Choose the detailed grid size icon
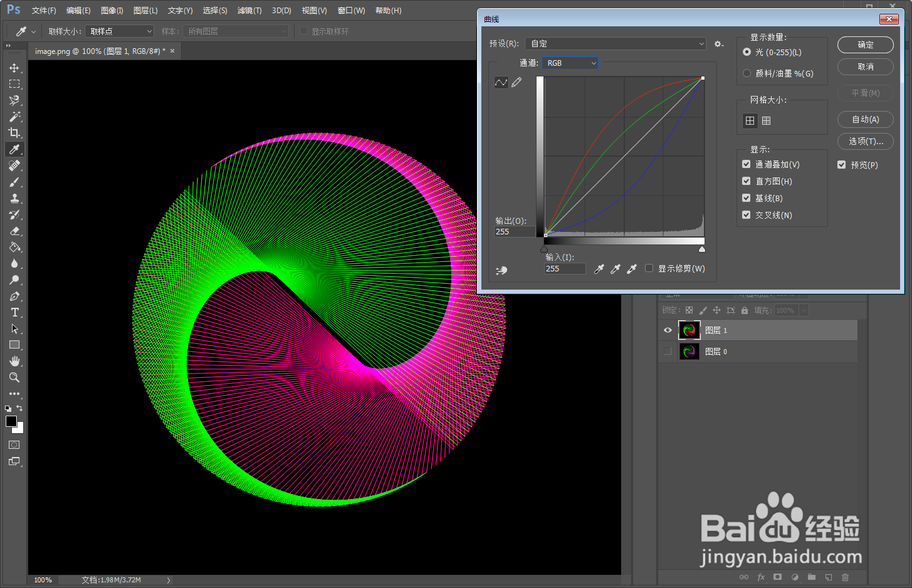Viewport: 912px width, 588px height. click(766, 121)
